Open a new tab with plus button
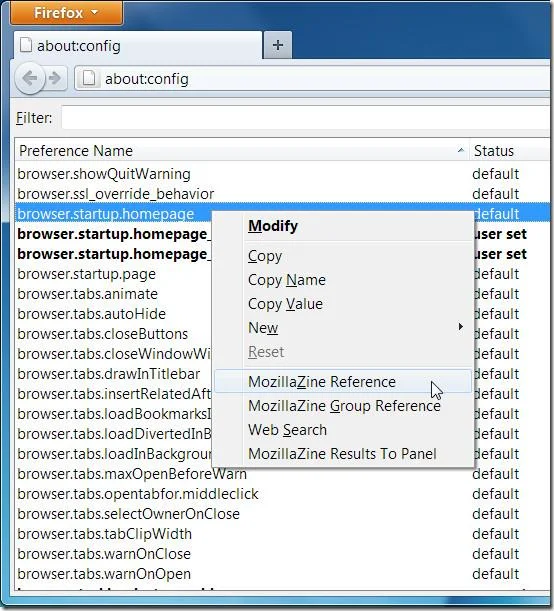The height and width of the screenshot is (611, 554). 277,45
